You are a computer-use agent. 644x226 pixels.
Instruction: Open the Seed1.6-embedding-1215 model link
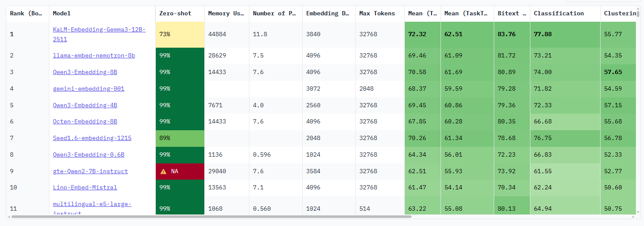(x=92, y=138)
